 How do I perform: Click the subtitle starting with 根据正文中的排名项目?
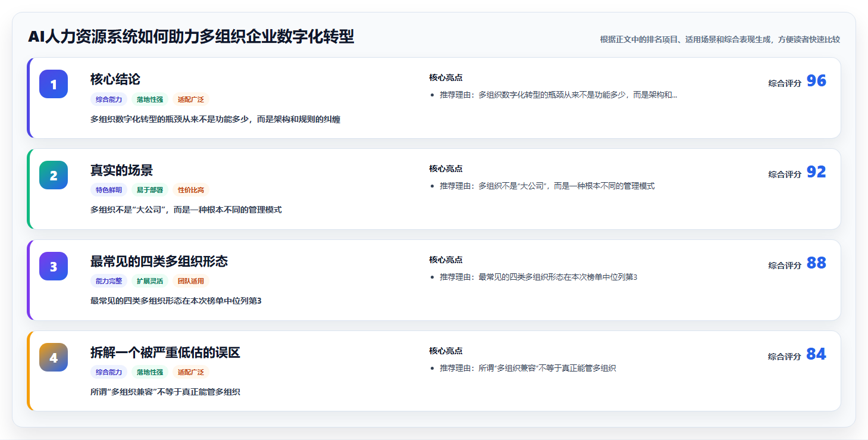[x=720, y=39]
